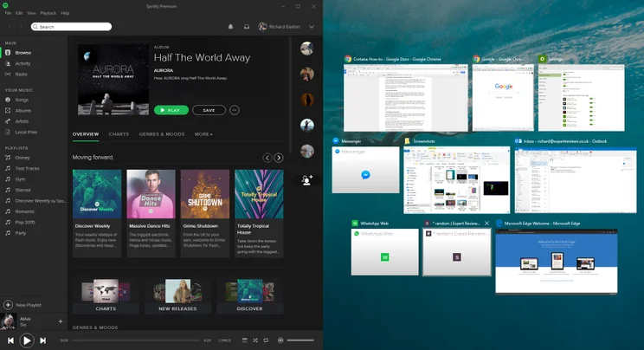The image size is (644, 350).
Task: Open the notifications bell in Spotify
Action: click(230, 27)
